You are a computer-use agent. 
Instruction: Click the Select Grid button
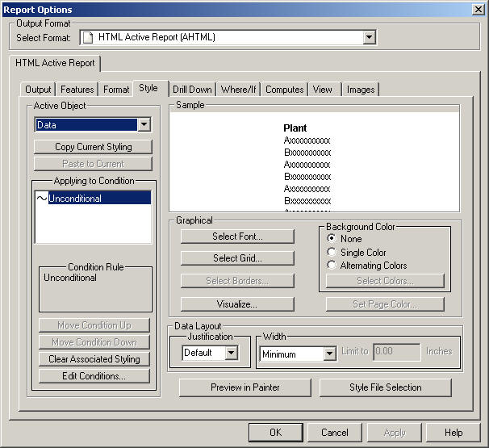click(x=237, y=258)
